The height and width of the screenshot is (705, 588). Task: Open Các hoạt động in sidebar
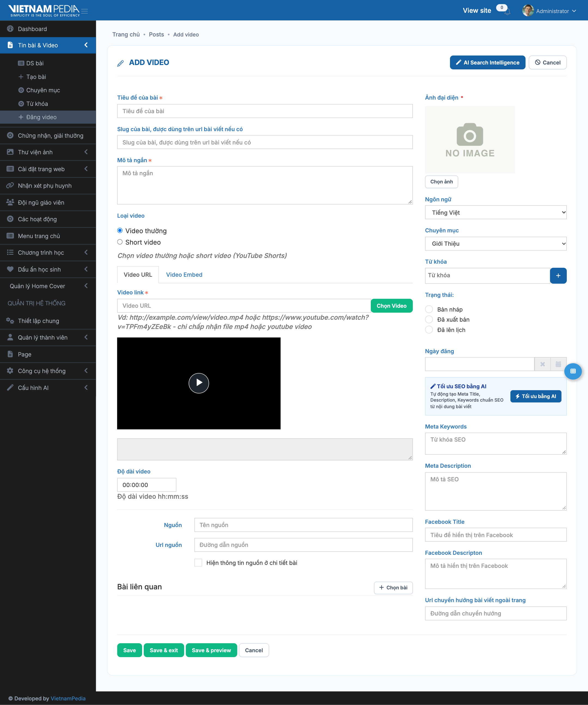[48, 219]
